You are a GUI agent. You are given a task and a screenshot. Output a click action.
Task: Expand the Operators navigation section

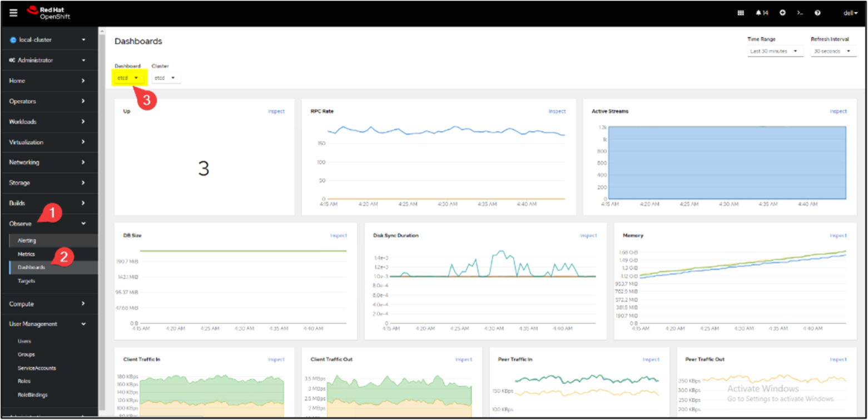[x=49, y=101]
